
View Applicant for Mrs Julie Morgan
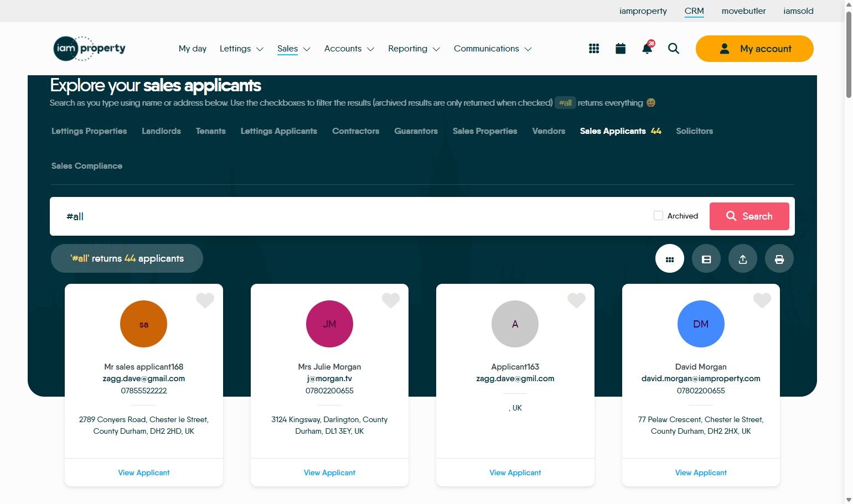click(329, 472)
